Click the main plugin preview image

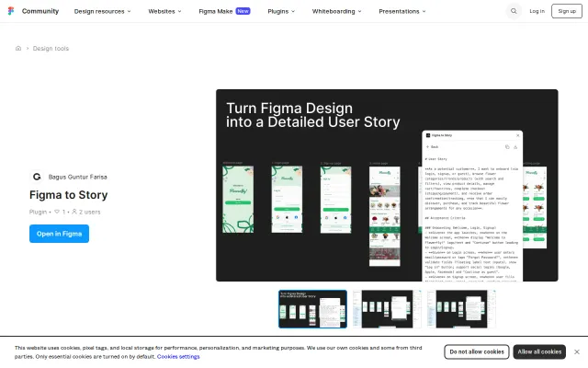(x=387, y=185)
